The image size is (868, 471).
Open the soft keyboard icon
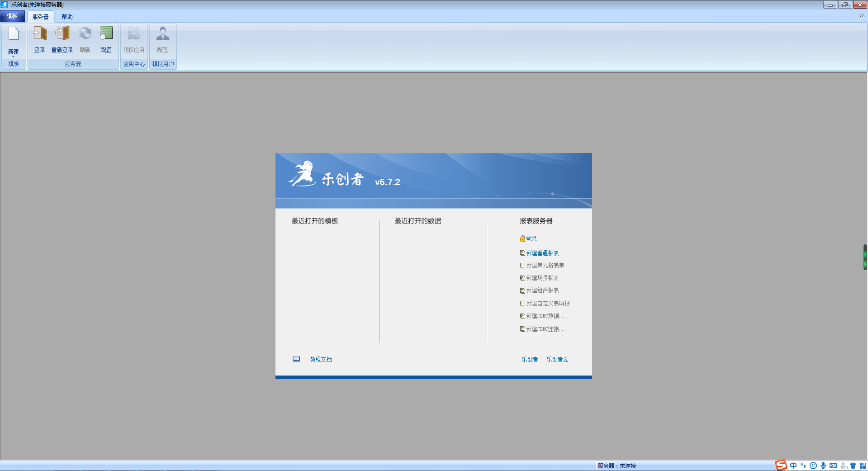(x=833, y=466)
